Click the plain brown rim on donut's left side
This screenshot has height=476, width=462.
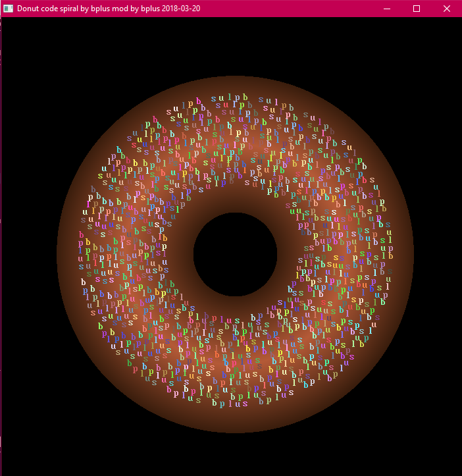click(67, 254)
